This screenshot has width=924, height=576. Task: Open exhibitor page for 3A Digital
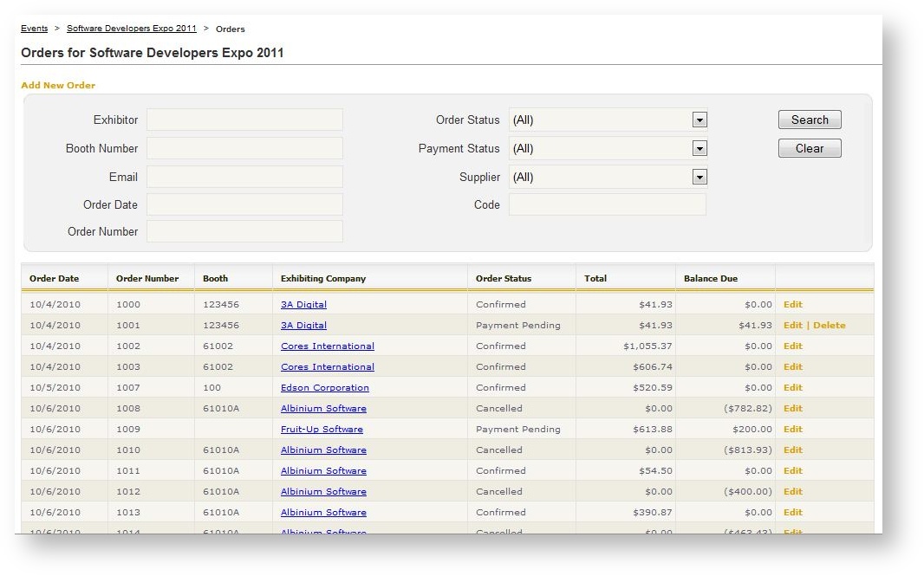pyautogui.click(x=303, y=304)
